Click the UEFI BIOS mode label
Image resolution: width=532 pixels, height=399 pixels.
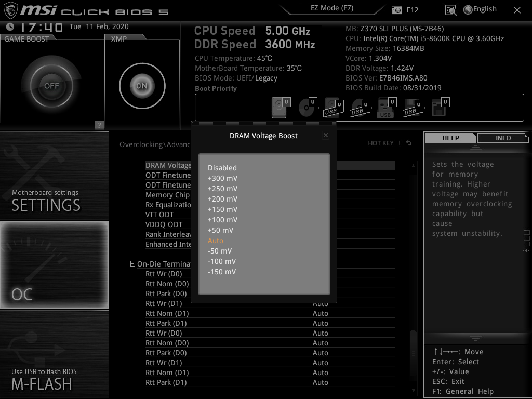pyautogui.click(x=244, y=78)
